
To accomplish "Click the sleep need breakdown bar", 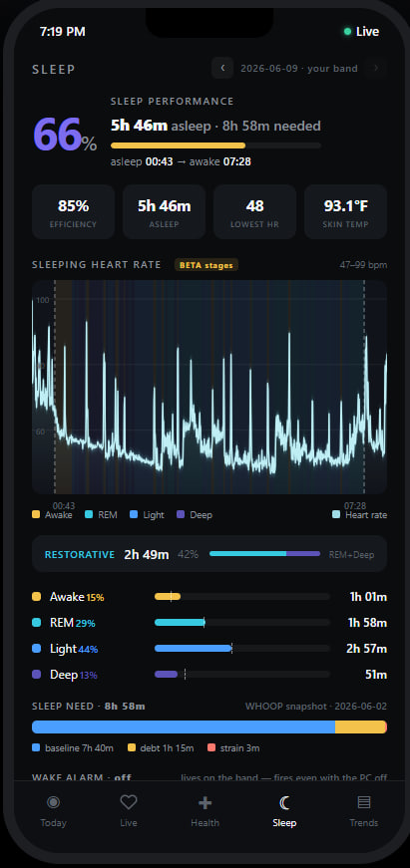I will 209,726.
